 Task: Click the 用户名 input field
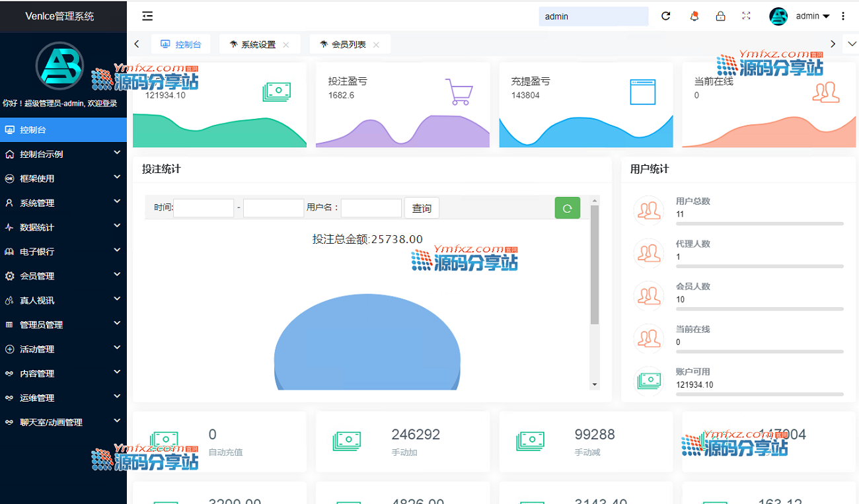371,208
